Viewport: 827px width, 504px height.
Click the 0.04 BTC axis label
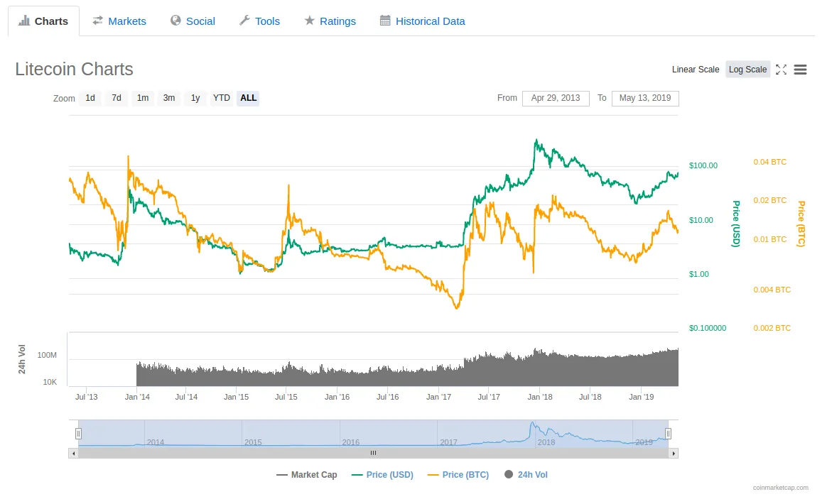pyautogui.click(x=769, y=162)
